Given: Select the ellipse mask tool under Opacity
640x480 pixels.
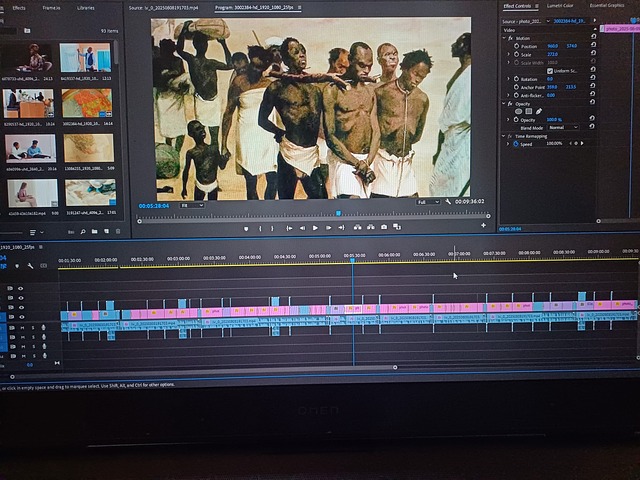Looking at the screenshot, I should (x=518, y=111).
